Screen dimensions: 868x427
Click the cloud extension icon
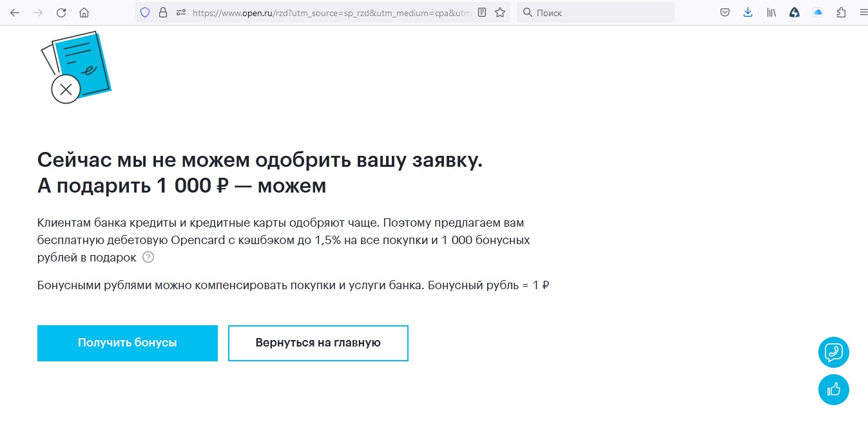818,12
